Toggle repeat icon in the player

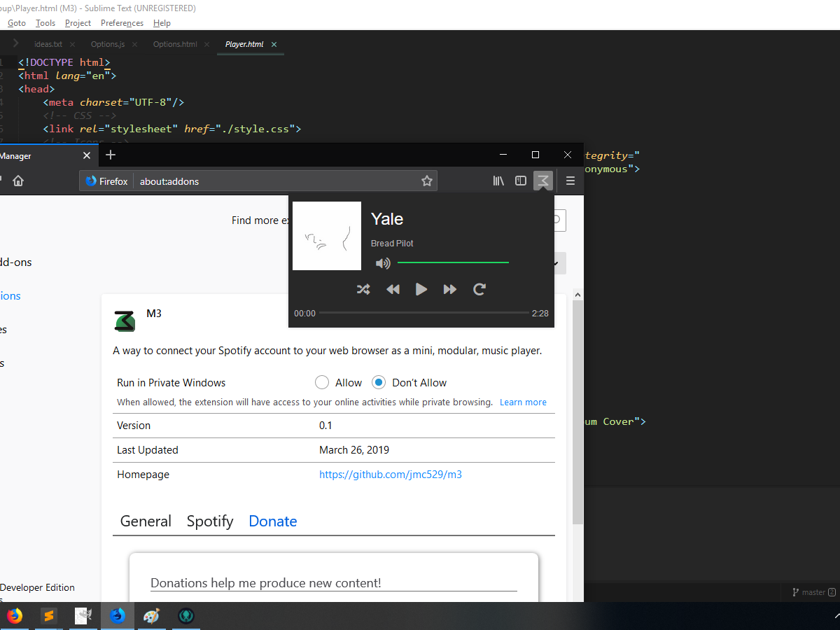(x=479, y=289)
